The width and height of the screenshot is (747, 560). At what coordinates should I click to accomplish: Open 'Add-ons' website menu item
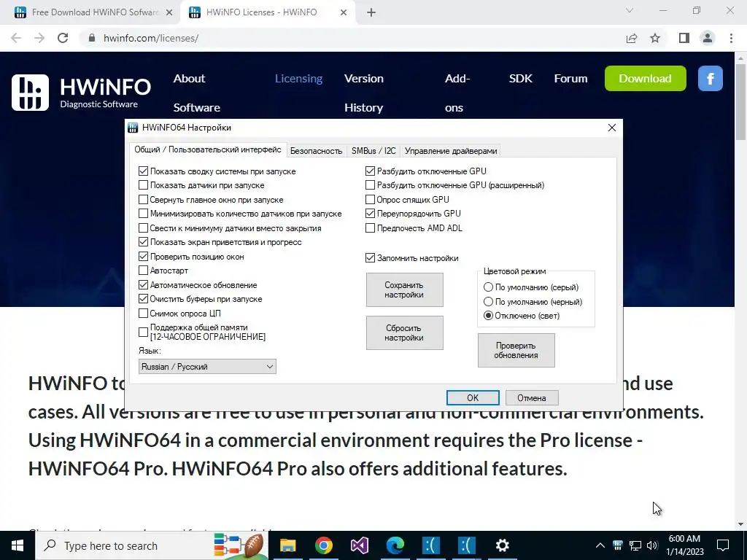457,93
